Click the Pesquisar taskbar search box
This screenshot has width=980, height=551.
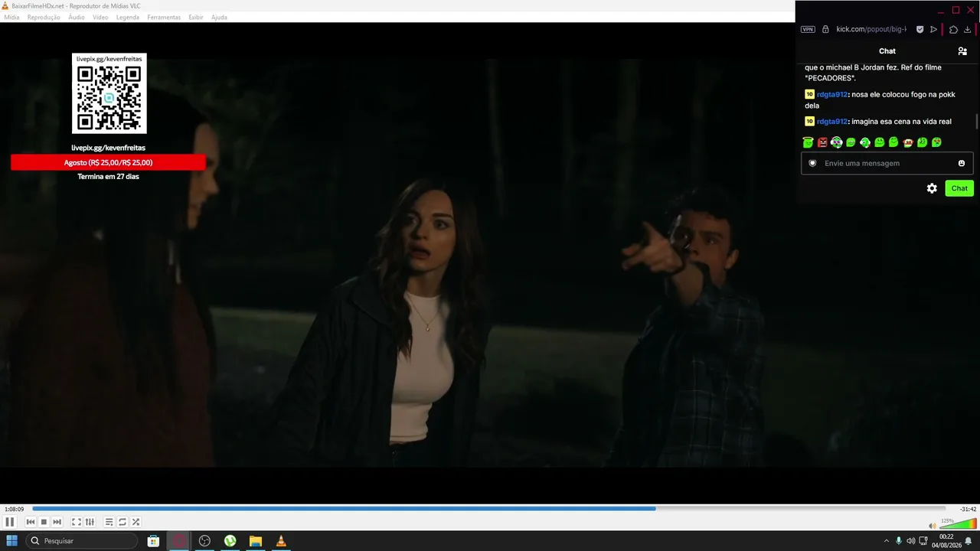[83, 541]
